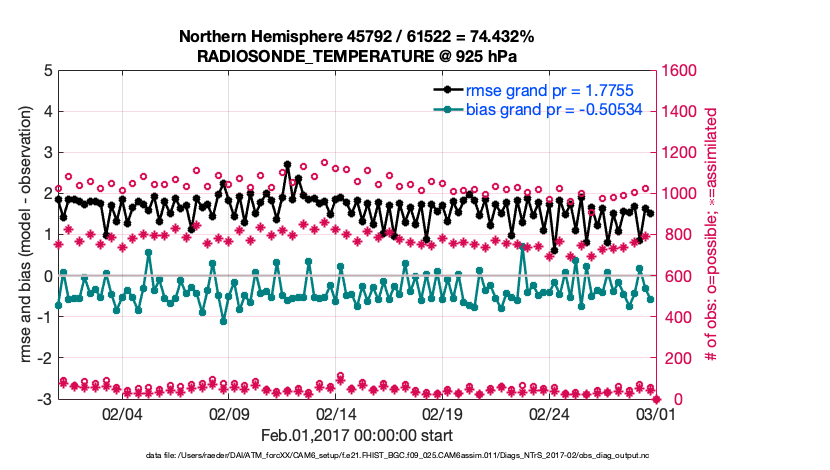Click the Northern Hemisphere title line
Screen dimensions: 830x470
(356, 37)
